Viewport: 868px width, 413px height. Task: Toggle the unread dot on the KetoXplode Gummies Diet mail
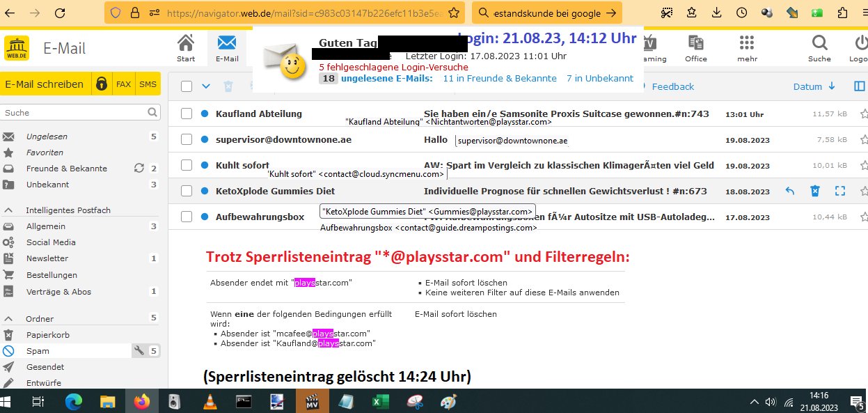coord(205,191)
